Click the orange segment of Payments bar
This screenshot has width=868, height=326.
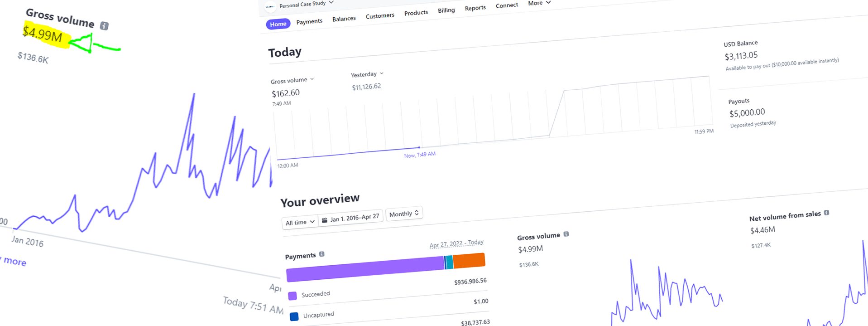469,261
